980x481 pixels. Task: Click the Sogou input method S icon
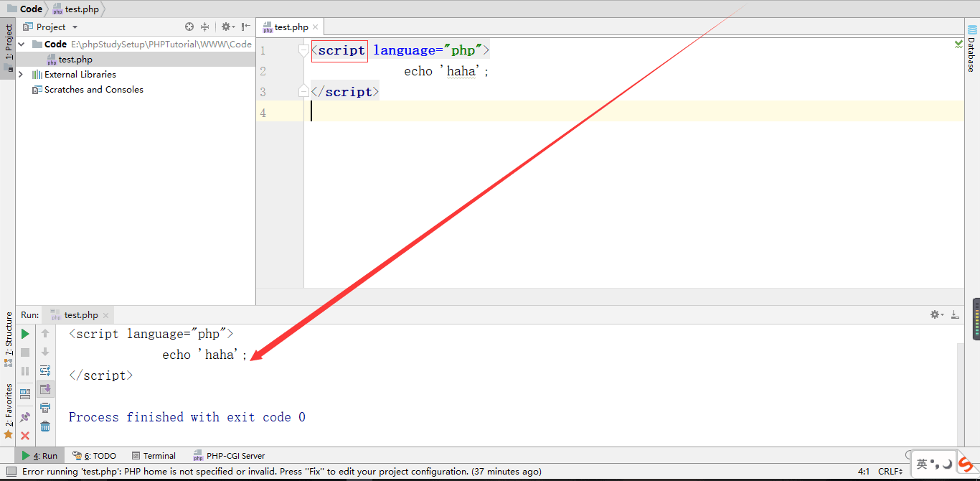tap(966, 464)
